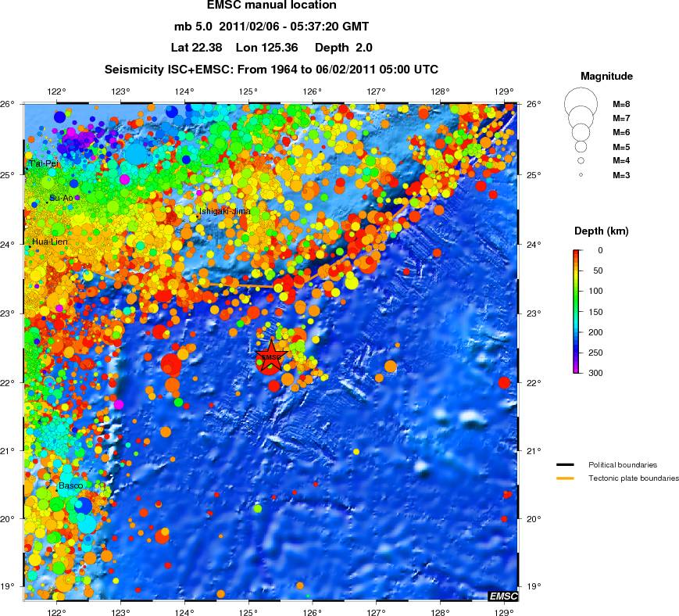Click the orange quake circle near 127.2°E, 22.2°N
The height and width of the screenshot is (616, 679).
point(390,367)
